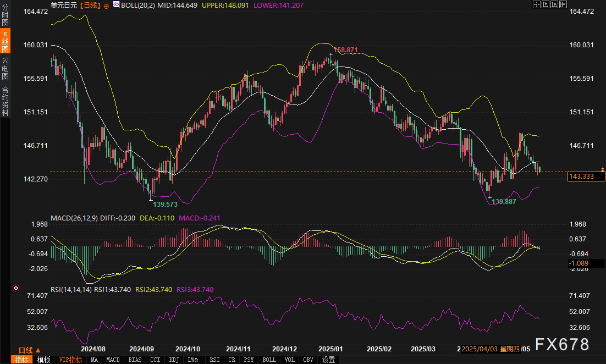Viewport: 606px width, 364px height.
Task: Toggle the KDJ indicator in bottom bar
Action: [x=174, y=360]
